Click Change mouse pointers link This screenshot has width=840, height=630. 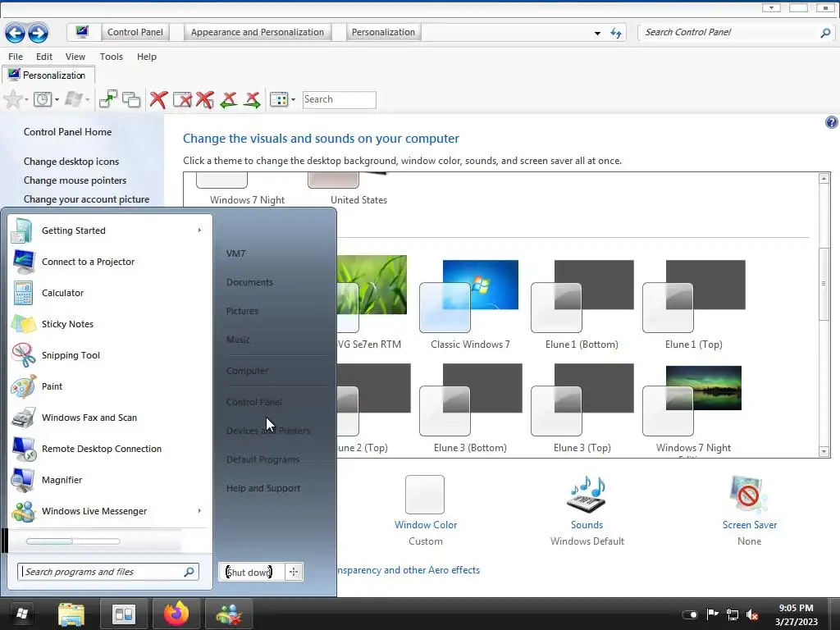pos(75,180)
